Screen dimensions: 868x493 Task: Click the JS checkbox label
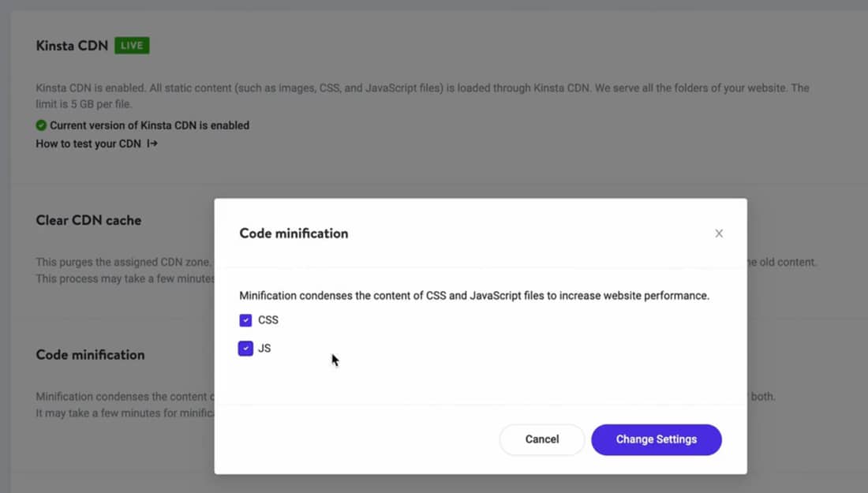click(265, 348)
